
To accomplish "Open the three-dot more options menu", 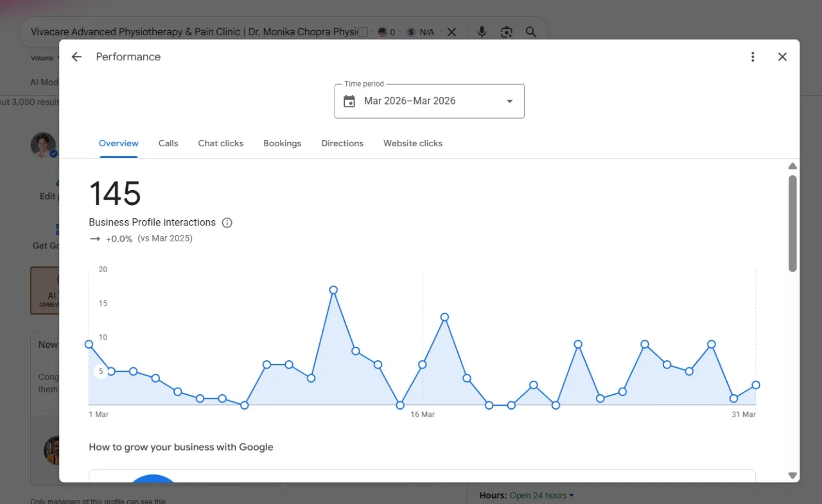I will (753, 57).
